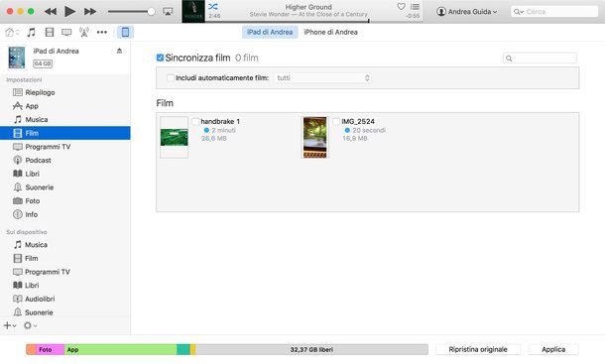Click the Foto segment in storage bar

click(50, 350)
